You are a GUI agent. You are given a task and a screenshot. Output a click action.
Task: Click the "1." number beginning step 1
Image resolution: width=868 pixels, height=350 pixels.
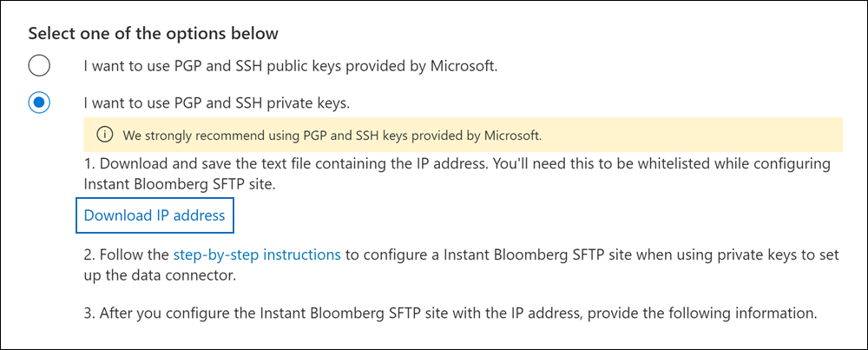[89, 163]
